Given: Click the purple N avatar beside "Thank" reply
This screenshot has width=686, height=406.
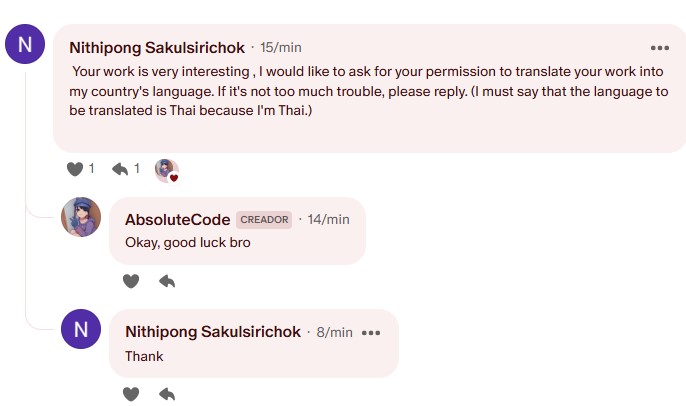Looking at the screenshot, I should 81,329.
